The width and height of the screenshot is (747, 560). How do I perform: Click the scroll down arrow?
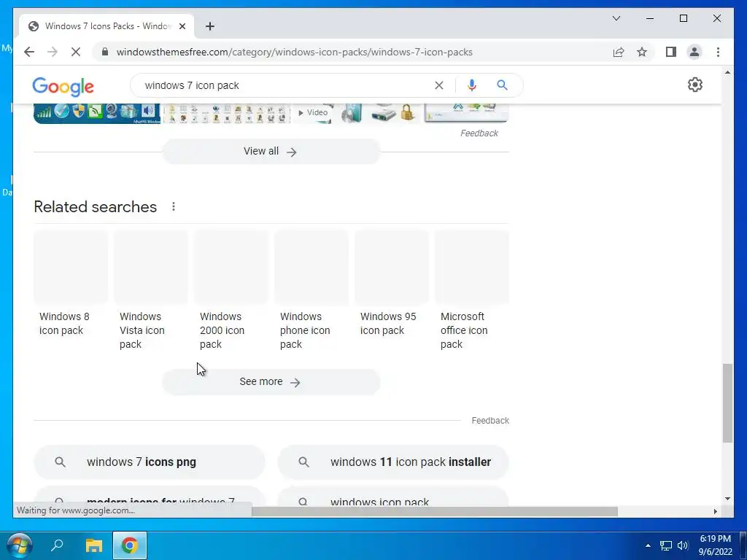coord(727,499)
